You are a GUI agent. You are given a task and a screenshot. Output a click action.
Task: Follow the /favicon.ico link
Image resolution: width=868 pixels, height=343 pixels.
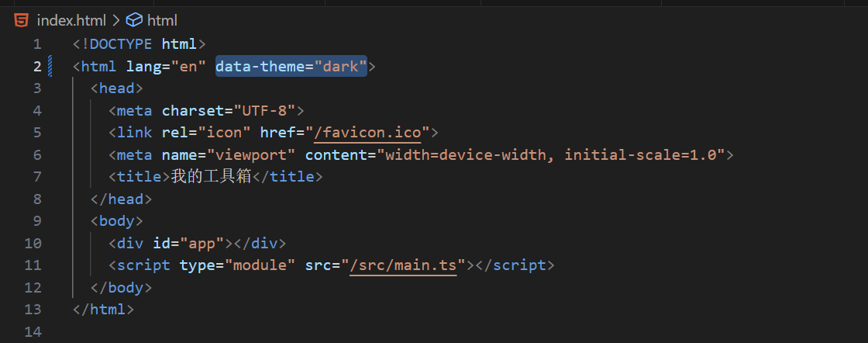click(x=371, y=133)
